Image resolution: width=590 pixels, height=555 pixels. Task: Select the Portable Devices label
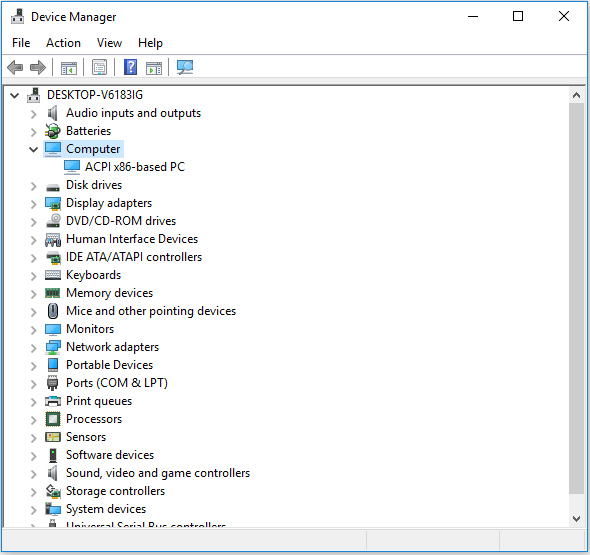109,365
